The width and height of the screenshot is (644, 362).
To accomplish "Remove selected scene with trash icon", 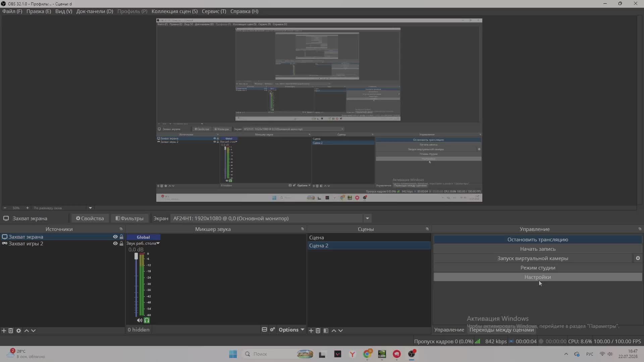I will click(x=318, y=330).
